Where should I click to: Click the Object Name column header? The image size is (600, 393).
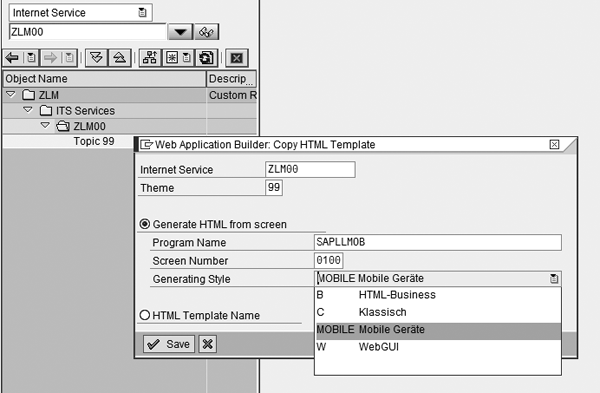click(104, 79)
